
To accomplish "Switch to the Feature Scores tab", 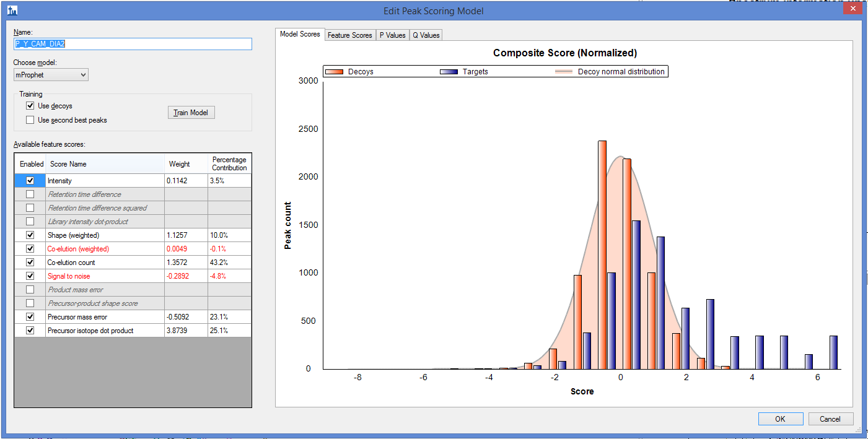I will point(349,35).
